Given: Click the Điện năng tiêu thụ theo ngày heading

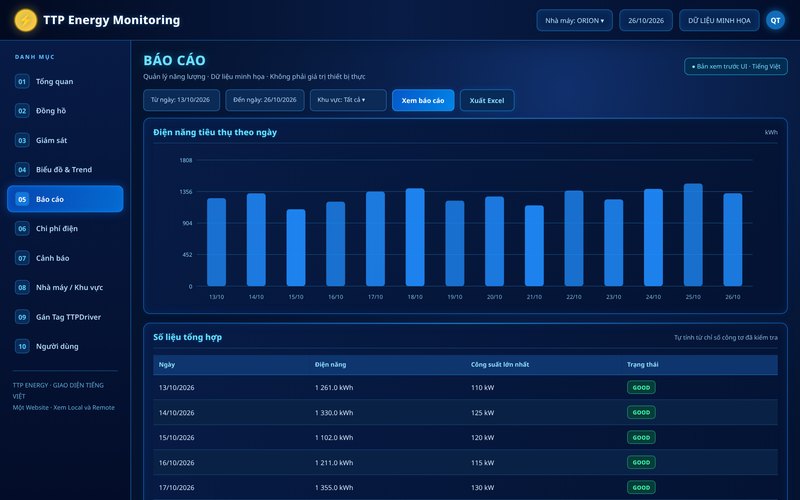Looking at the screenshot, I should [215, 132].
